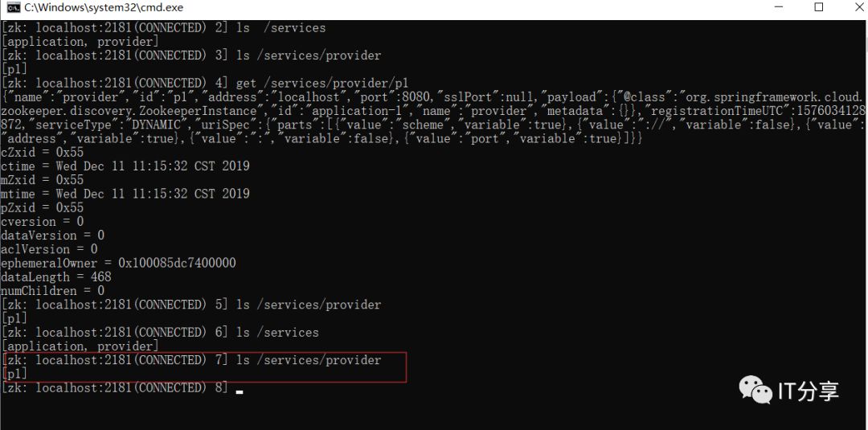Click the 'cZxid = 0x55' line
The height and width of the screenshot is (430, 868).
point(42,152)
